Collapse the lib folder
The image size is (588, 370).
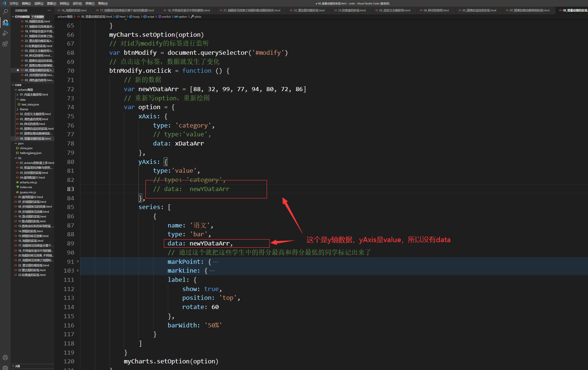(x=16, y=158)
